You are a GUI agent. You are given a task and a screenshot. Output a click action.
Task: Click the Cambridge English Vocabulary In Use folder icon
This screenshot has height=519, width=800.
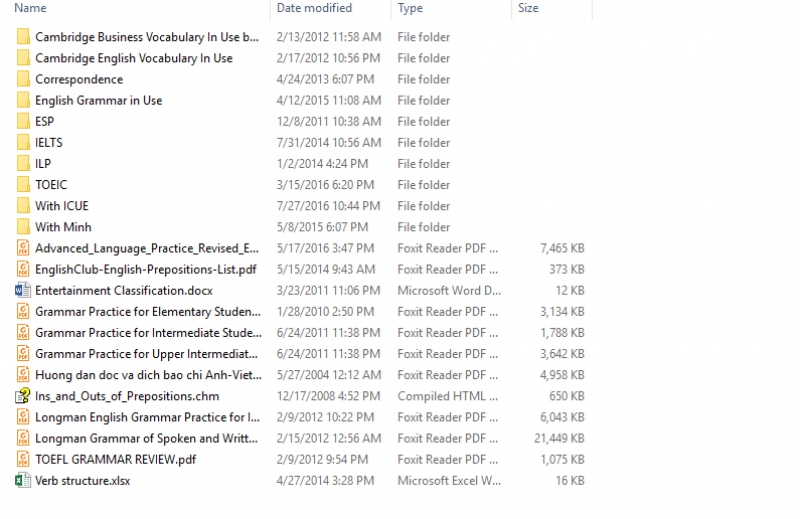[23, 58]
